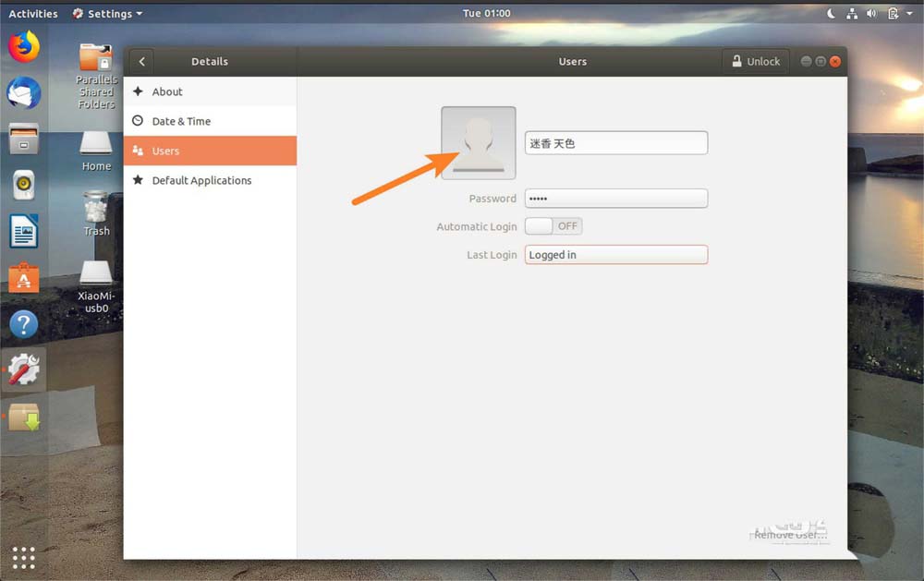Select About in the sidebar
The image size is (924, 581).
click(x=210, y=91)
